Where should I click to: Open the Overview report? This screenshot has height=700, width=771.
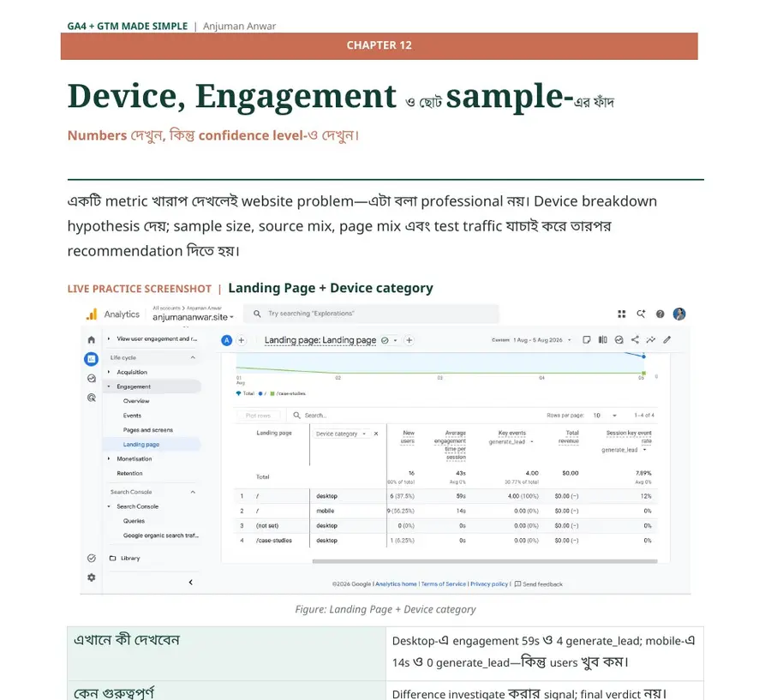click(136, 401)
